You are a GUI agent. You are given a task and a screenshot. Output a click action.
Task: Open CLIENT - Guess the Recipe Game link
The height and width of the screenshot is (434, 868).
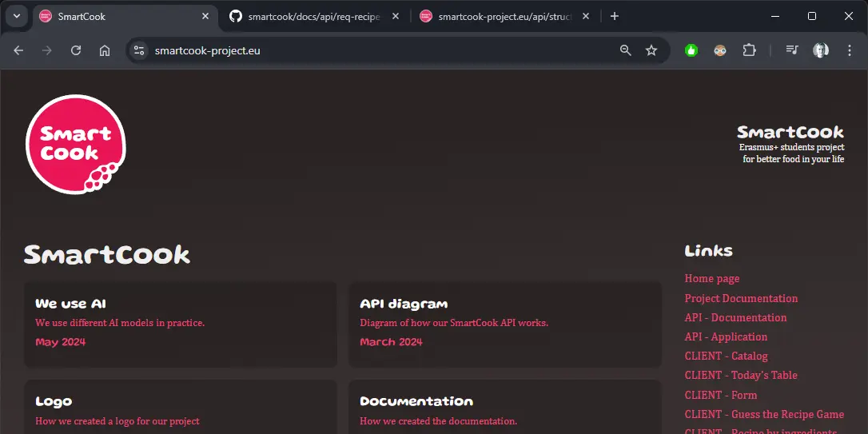(764, 415)
